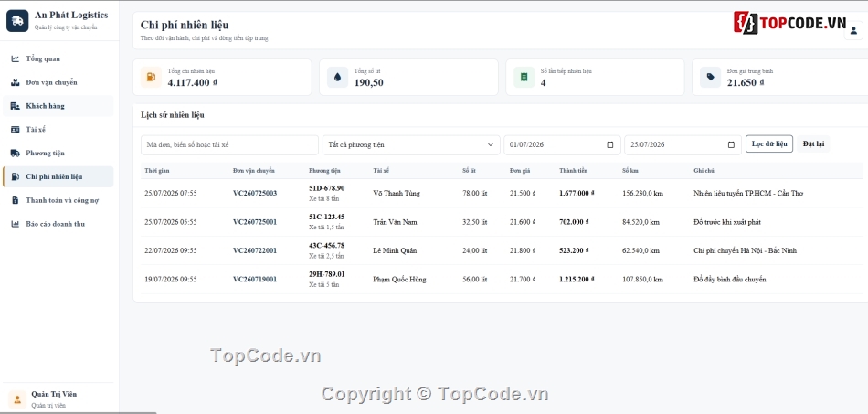Open calendar picker for 01/07/2026 date
868x414 pixels.
pyautogui.click(x=610, y=145)
